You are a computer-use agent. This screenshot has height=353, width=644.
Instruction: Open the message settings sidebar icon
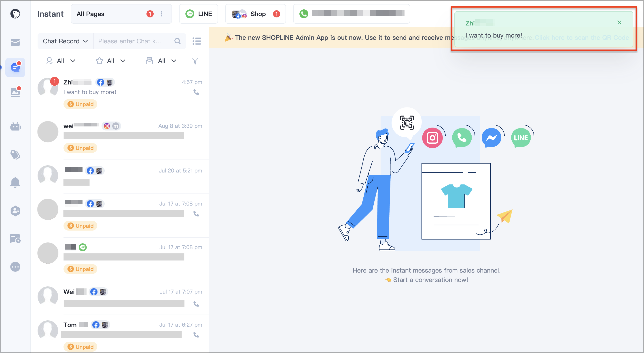15,239
